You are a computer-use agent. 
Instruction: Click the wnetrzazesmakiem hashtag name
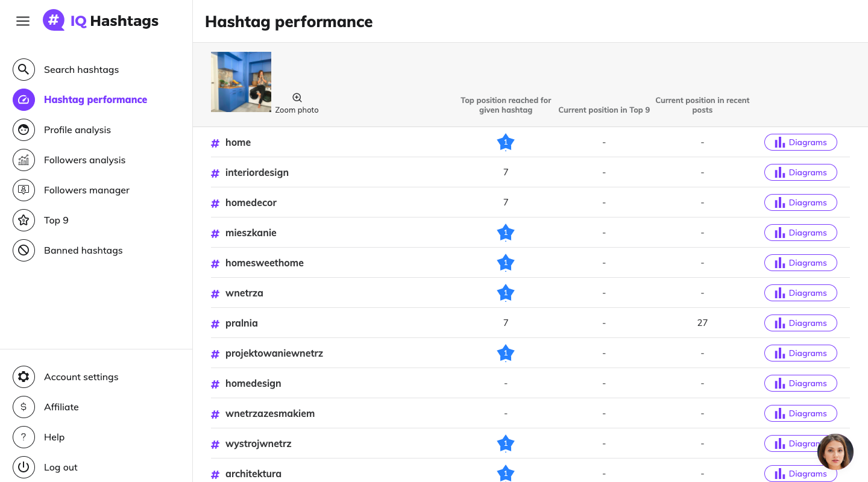click(270, 413)
